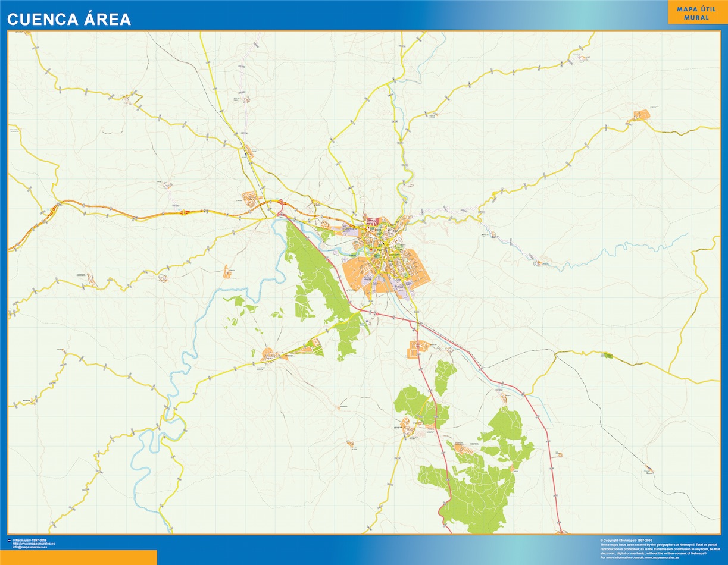Click the orange town in upper-right corner
This screenshot has height=565, width=728.
(x=642, y=115)
